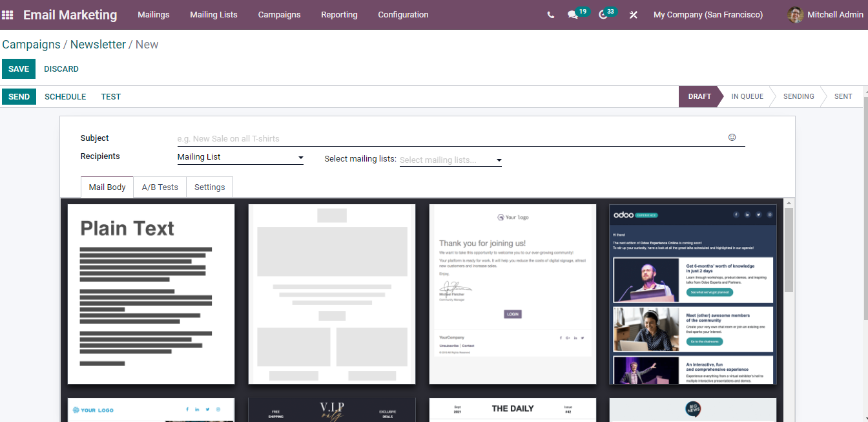Switch to the Settings tab
This screenshot has width=868, height=422.
(x=209, y=187)
